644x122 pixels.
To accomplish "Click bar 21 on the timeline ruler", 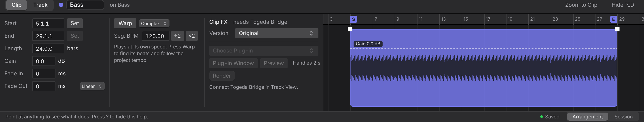I will coord(532,19).
